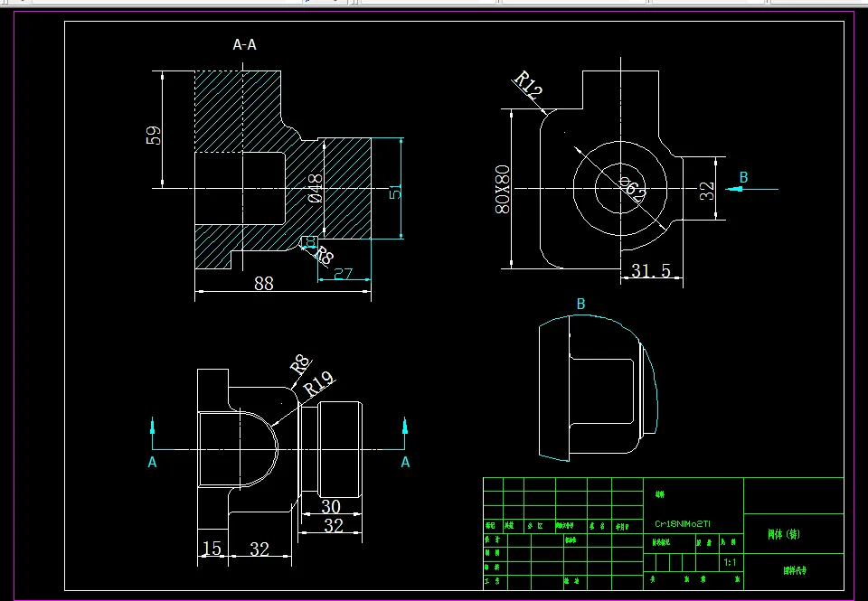Screen dimensions: 868x601
Task: Select the cyan 51 dimension text
Action: click(x=395, y=193)
